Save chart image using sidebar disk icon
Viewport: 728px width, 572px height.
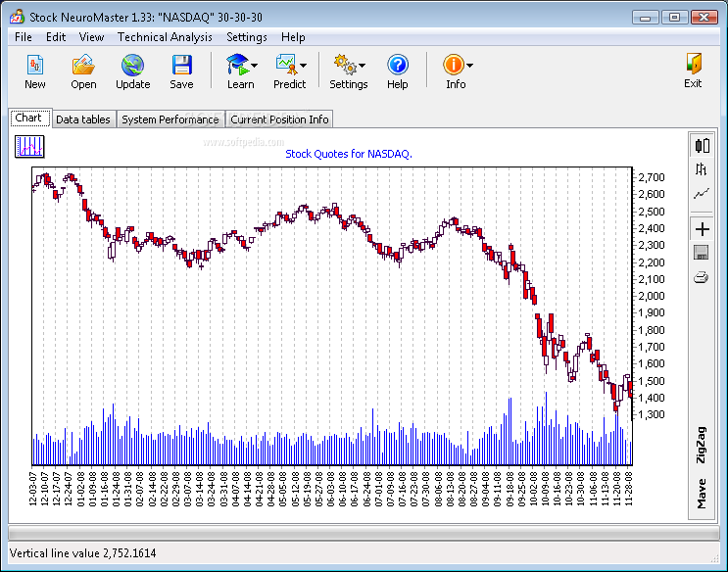coord(702,253)
